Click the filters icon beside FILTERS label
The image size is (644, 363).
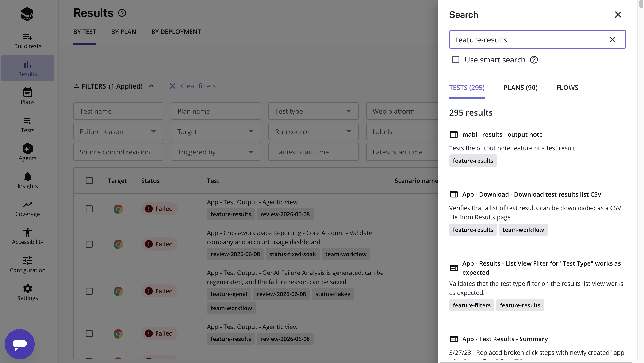(76, 86)
